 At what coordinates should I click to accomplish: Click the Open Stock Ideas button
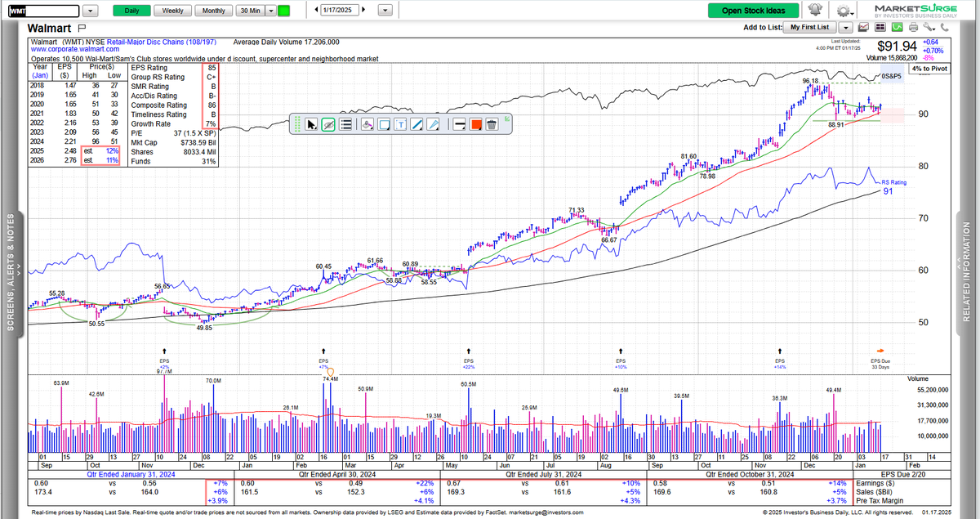pyautogui.click(x=753, y=11)
